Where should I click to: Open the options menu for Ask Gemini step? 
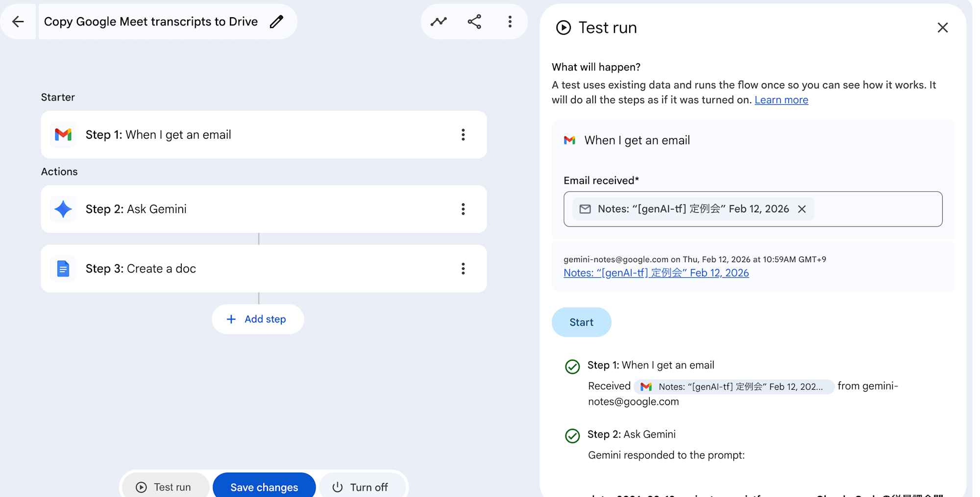463,209
